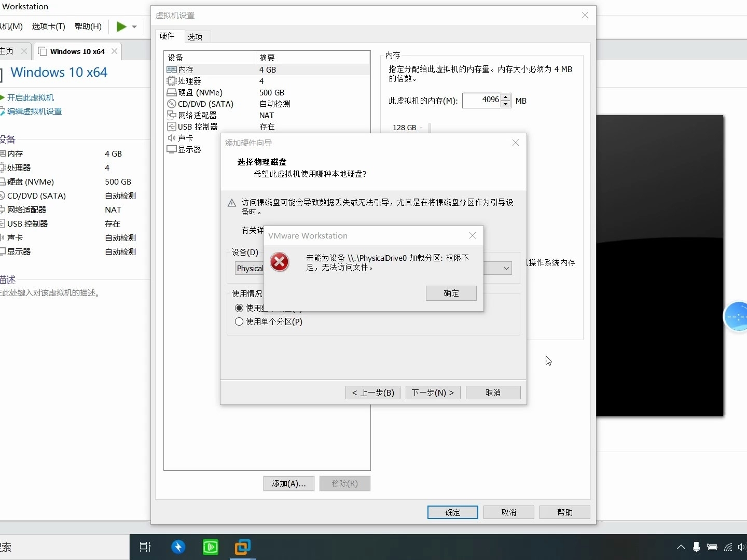The width and height of the screenshot is (747, 560).
Task: Switch to the 硬件 tab
Action: point(167,36)
